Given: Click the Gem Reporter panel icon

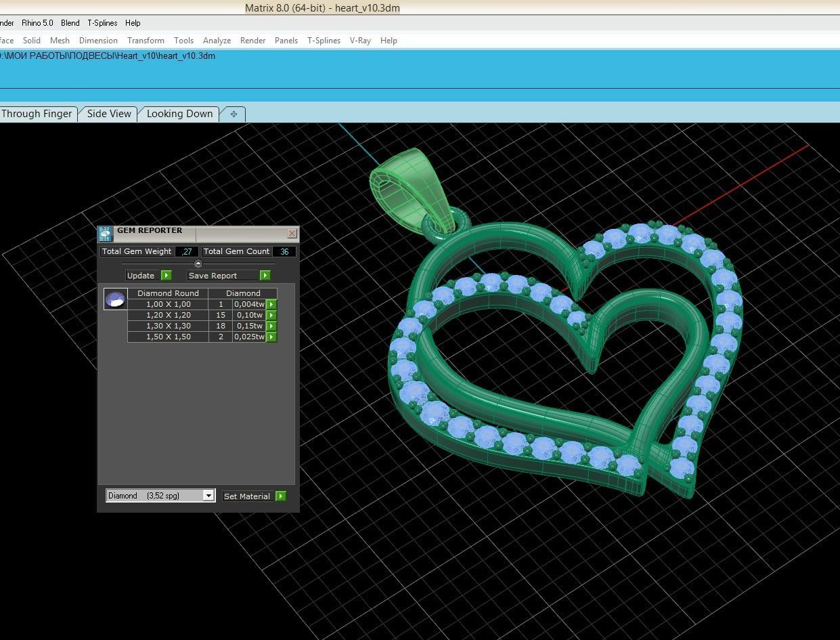Looking at the screenshot, I should point(105,234).
